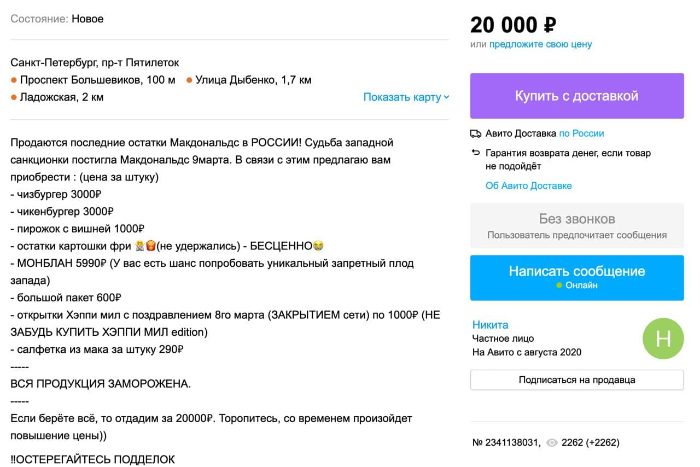Expand the map via Показать карту
Image resolution: width=700 pixels, height=467 pixels.
[x=406, y=97]
